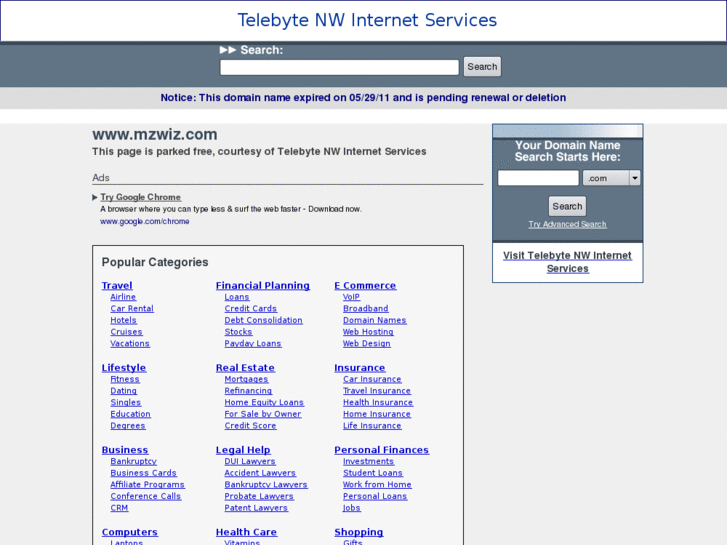The width and height of the screenshot is (727, 545).
Task: Open the Insurance category
Action: point(359,368)
